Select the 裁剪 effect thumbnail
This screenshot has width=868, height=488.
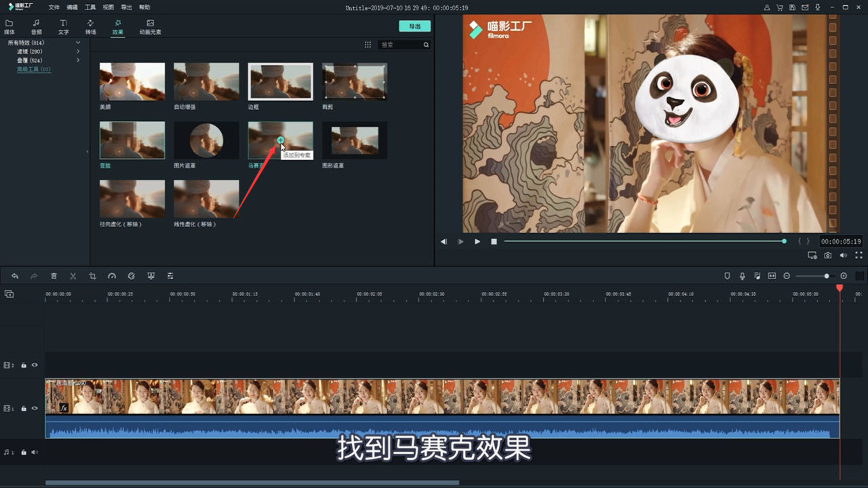[355, 81]
